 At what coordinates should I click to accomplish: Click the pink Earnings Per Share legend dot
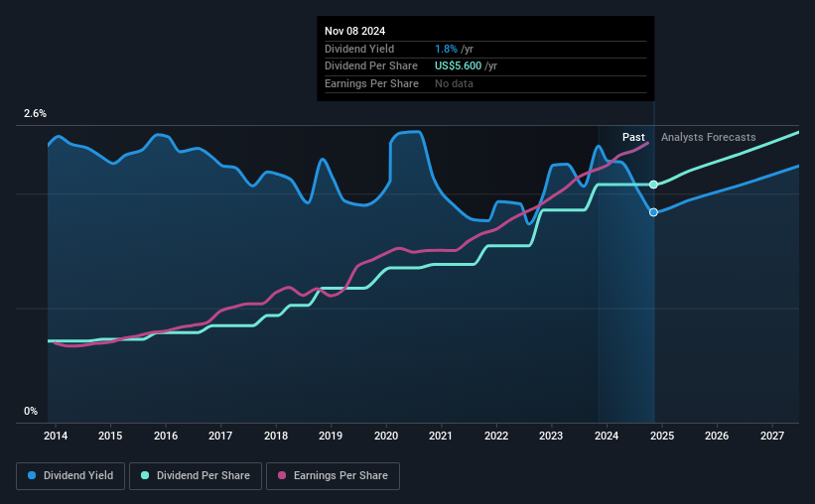click(x=282, y=475)
